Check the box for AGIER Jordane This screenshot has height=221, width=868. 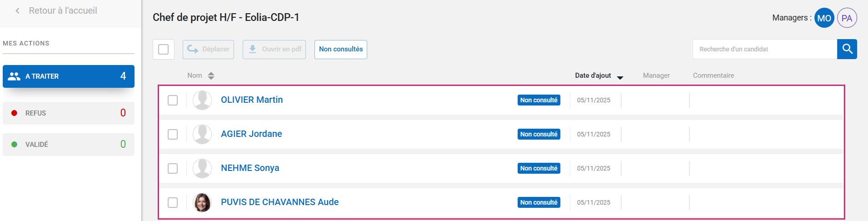coord(173,134)
